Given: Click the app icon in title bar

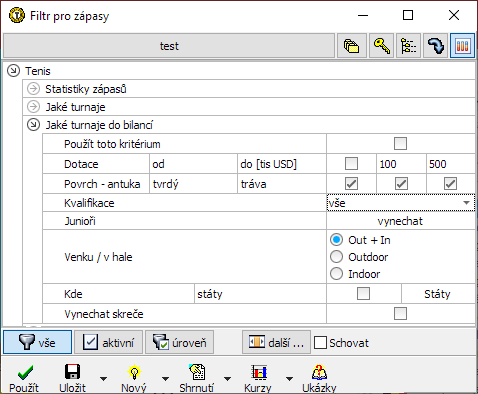Looking at the screenshot, I should (16, 15).
